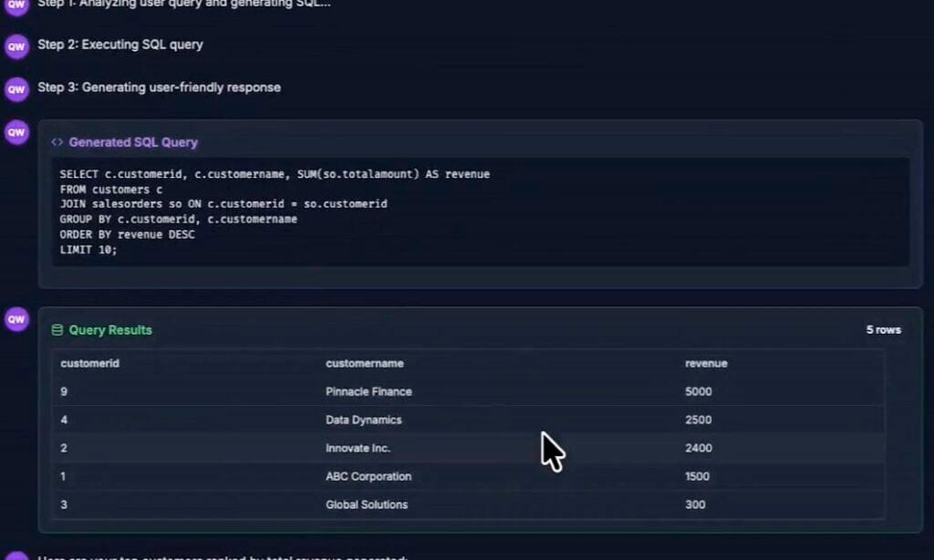Viewport: 934px width, 560px height.
Task: Click the revenue value 5000
Action: (x=698, y=391)
